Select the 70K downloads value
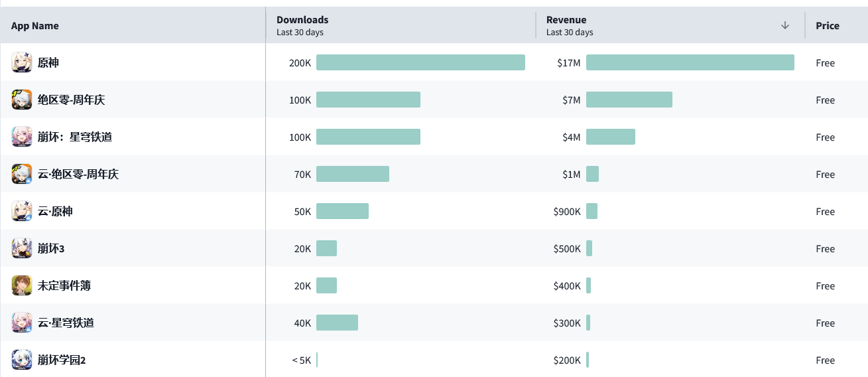 coord(302,175)
